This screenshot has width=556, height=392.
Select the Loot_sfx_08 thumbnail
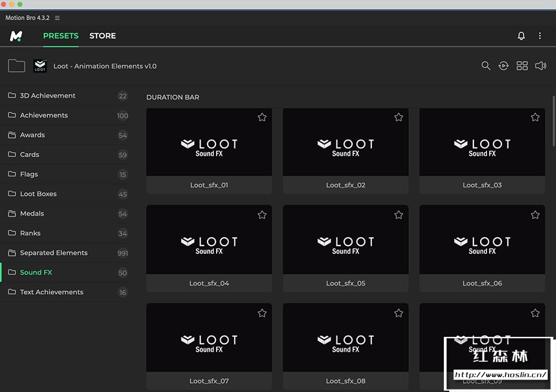(x=346, y=337)
